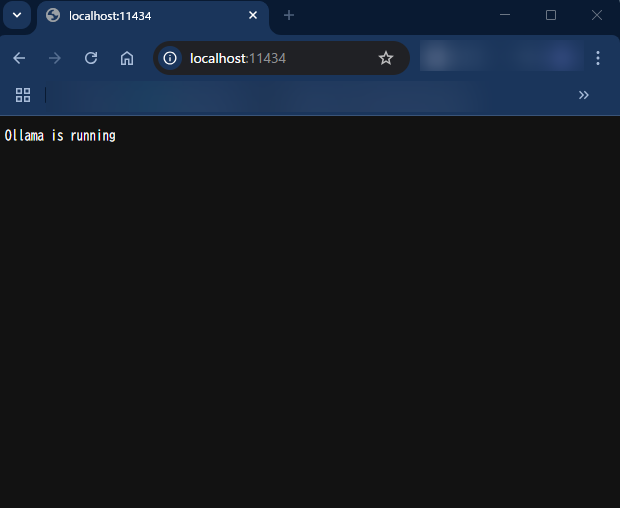Image resolution: width=620 pixels, height=508 pixels.
Task: Click the localhost:11434 address bar
Action: click(281, 58)
